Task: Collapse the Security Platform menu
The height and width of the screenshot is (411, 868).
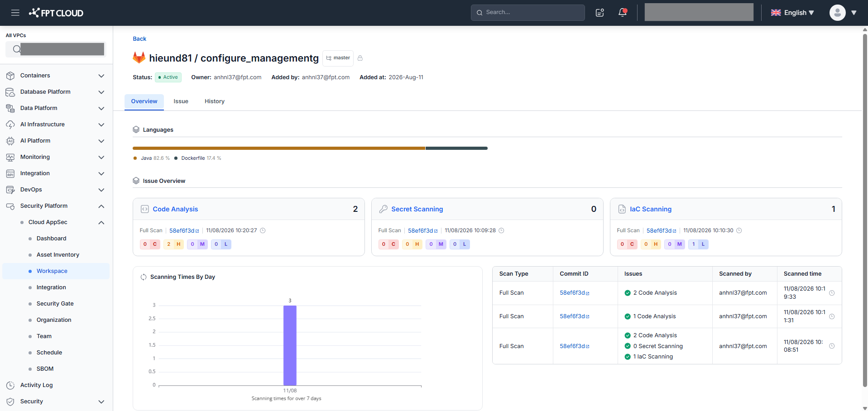Action: point(101,206)
